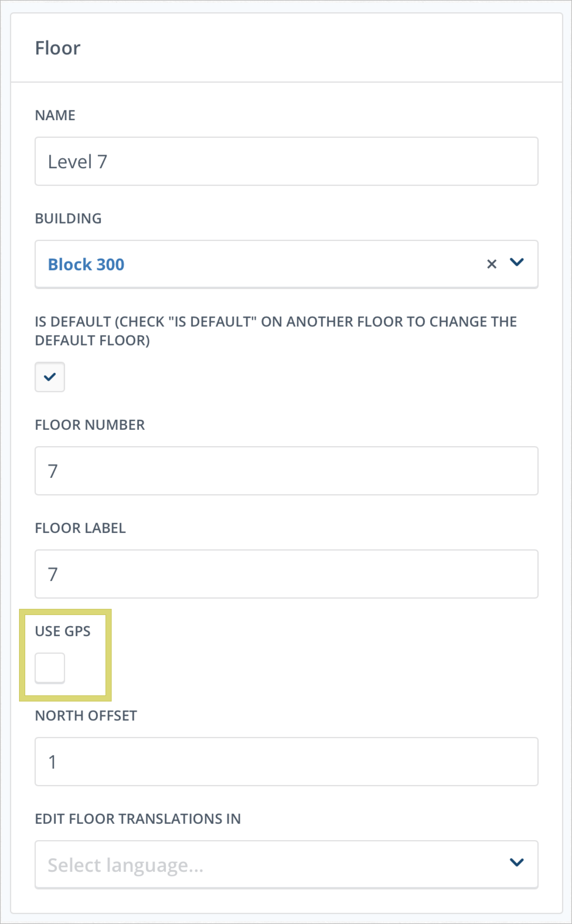
Task: Expand the Building dropdown chevron
Action: tap(517, 262)
